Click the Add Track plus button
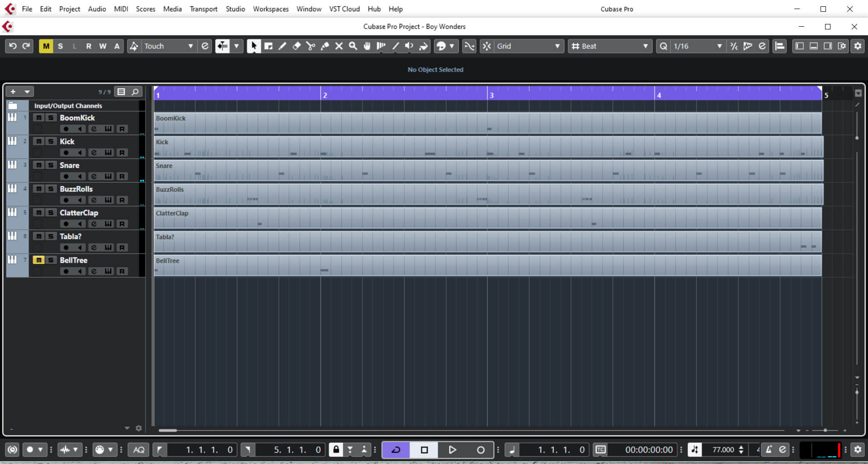868x464 pixels. (x=13, y=92)
